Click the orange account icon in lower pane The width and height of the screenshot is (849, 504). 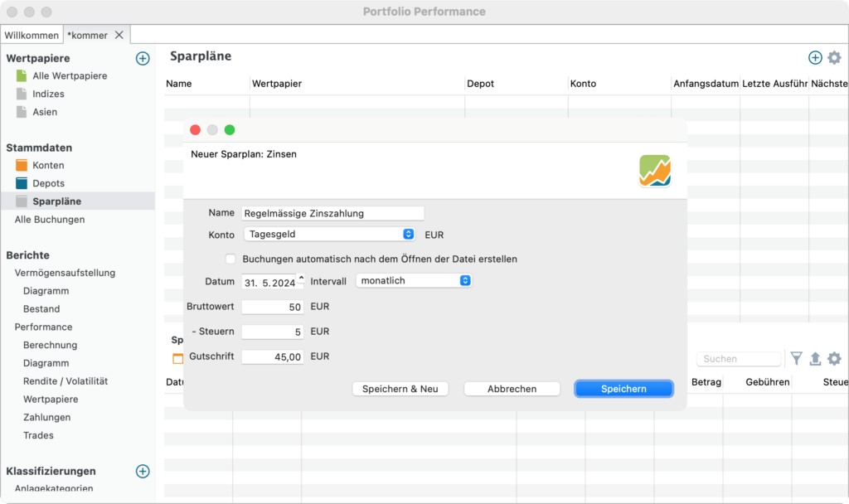point(177,358)
